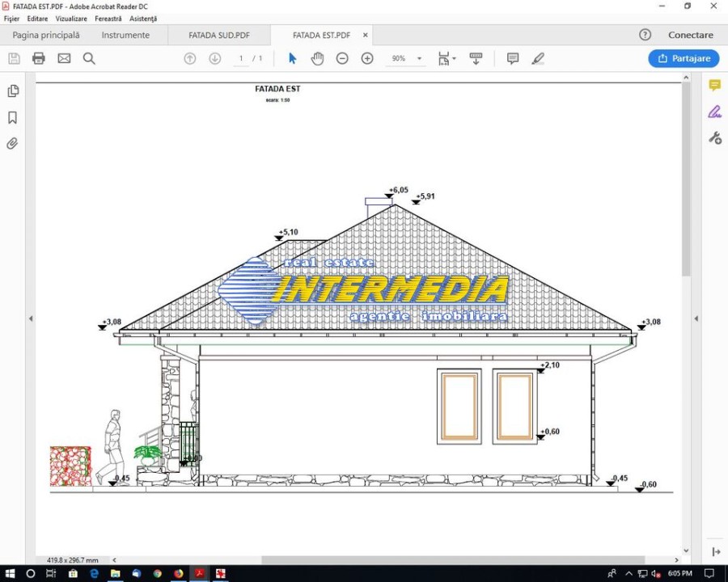Image resolution: width=728 pixels, height=582 pixels.
Task: Click the Partajare share button
Action: click(684, 58)
